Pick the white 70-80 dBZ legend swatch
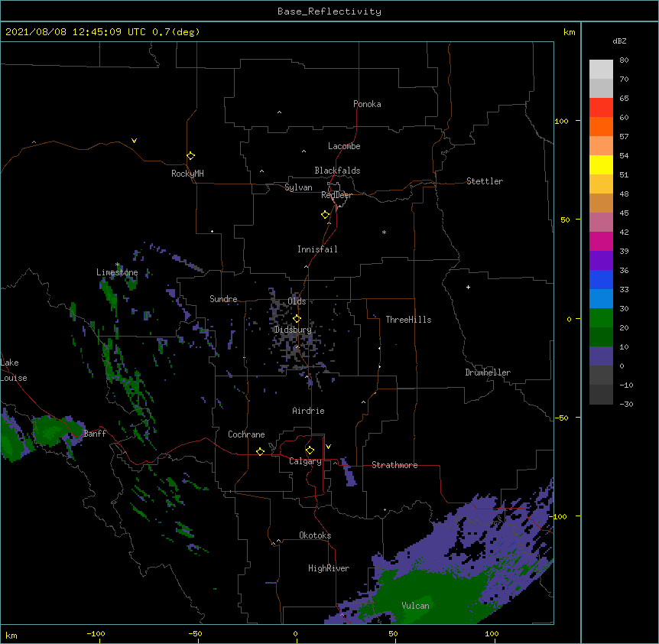The image size is (659, 644). coord(601,70)
